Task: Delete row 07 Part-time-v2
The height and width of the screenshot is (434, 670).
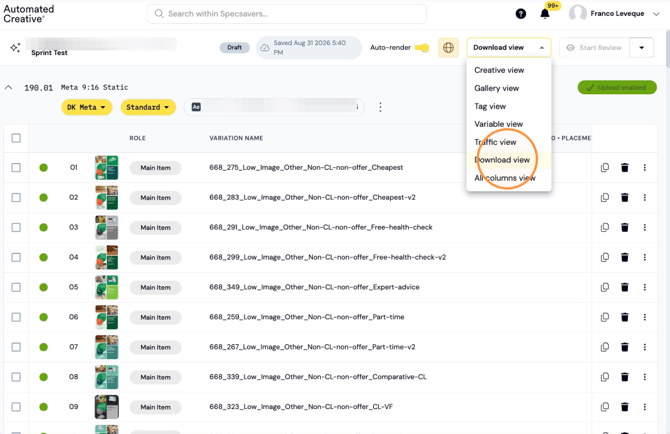Action: [625, 347]
